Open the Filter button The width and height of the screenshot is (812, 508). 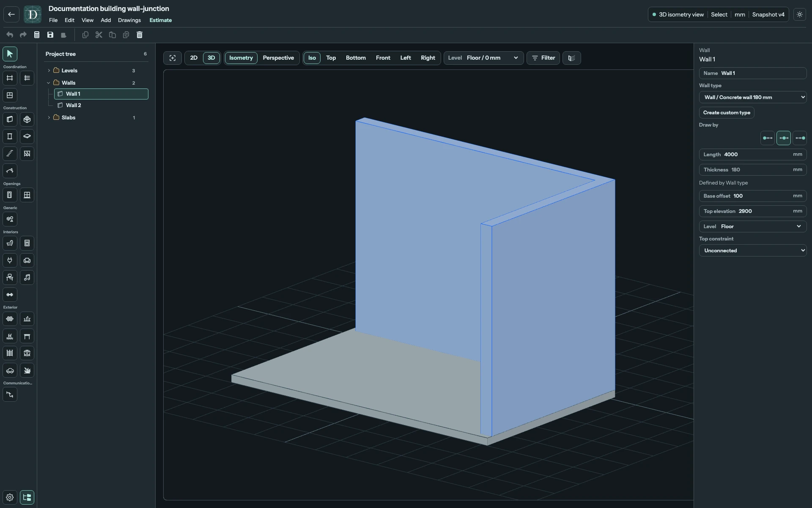point(543,58)
